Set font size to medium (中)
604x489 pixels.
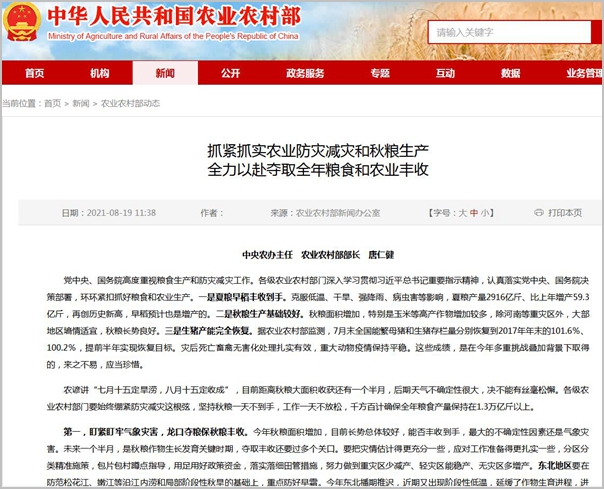tap(475, 213)
